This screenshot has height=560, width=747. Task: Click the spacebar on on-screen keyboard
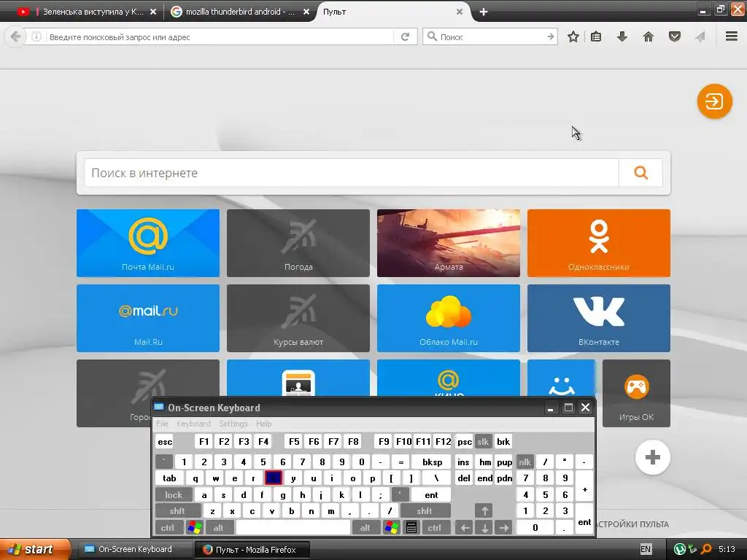point(293,528)
